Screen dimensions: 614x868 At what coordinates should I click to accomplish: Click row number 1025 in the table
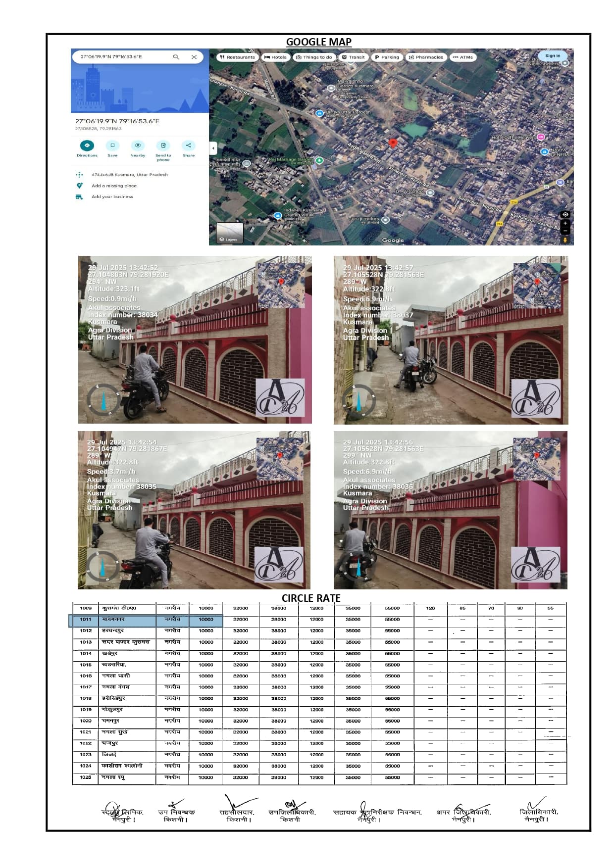86,777
